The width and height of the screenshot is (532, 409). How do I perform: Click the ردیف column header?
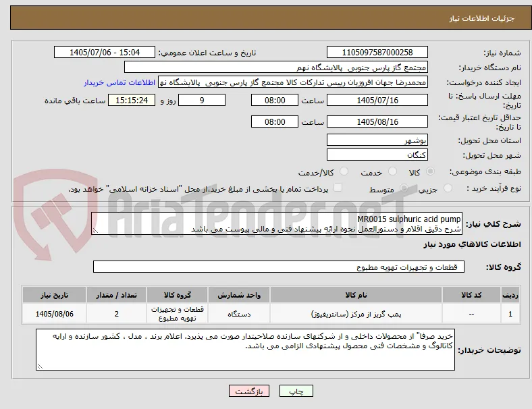point(510,295)
